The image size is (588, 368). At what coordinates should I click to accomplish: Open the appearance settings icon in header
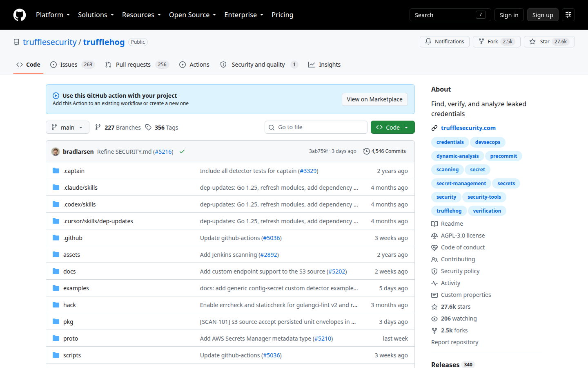(568, 15)
